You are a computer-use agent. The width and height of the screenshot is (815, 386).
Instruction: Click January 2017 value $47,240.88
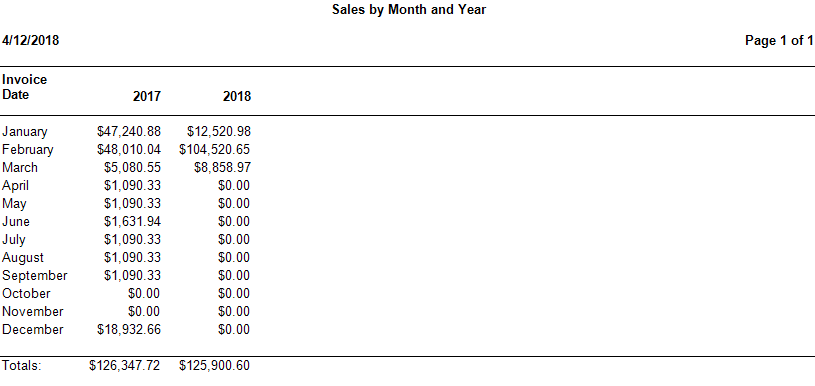click(x=129, y=131)
